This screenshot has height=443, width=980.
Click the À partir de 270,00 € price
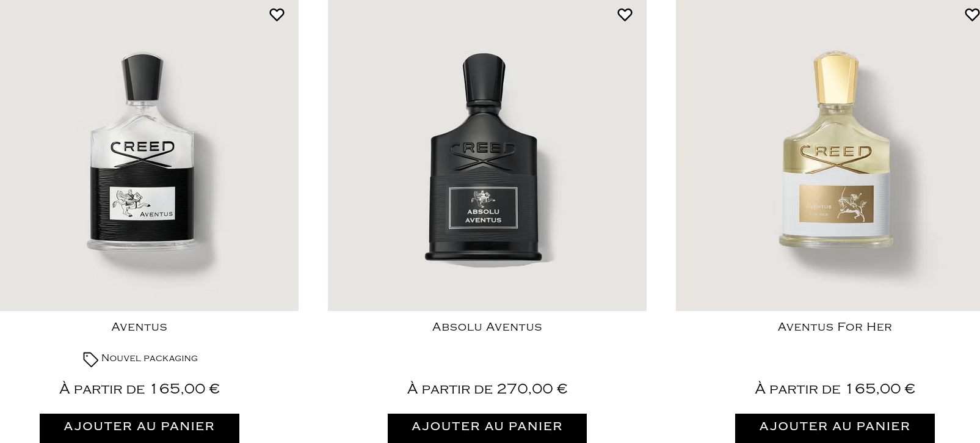(x=487, y=389)
